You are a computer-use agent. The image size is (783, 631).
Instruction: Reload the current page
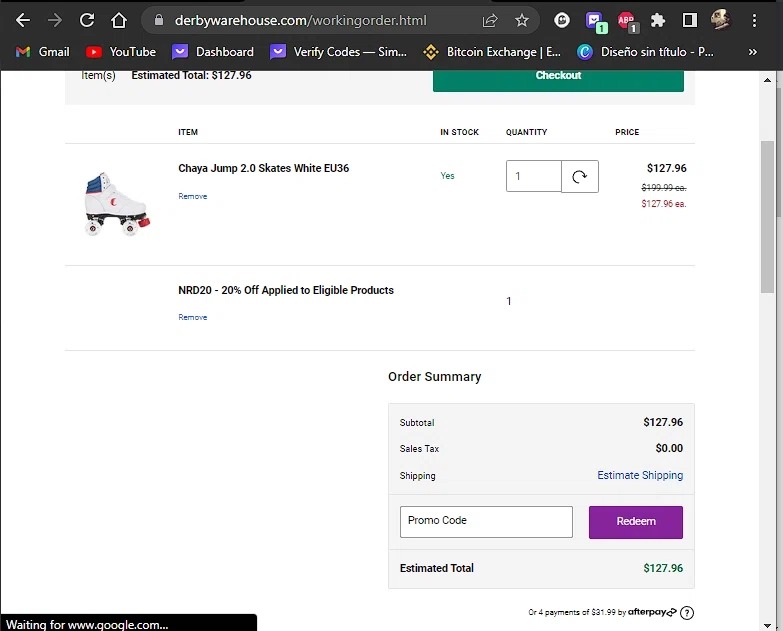pos(87,20)
